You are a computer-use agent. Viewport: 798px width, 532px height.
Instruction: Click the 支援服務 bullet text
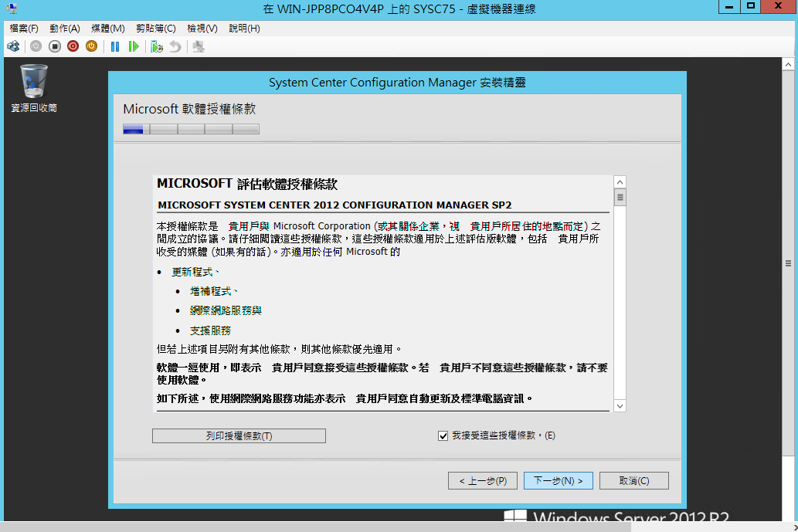[x=210, y=330]
